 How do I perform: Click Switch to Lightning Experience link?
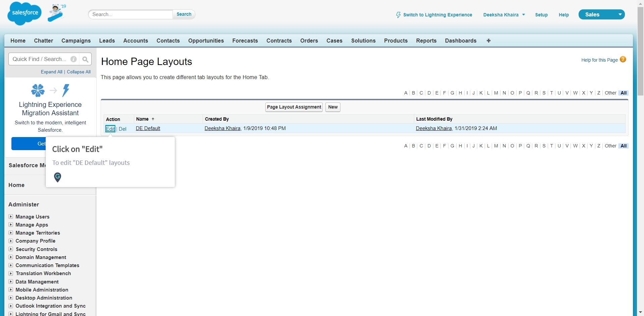point(437,15)
